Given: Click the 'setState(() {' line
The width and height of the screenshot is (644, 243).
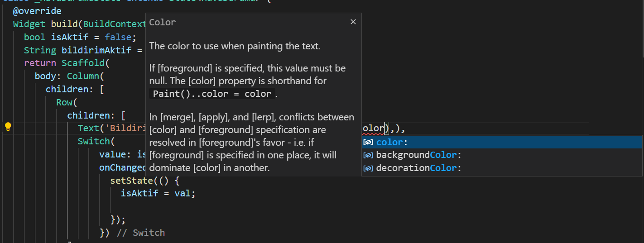Looking at the screenshot, I should [145, 181].
